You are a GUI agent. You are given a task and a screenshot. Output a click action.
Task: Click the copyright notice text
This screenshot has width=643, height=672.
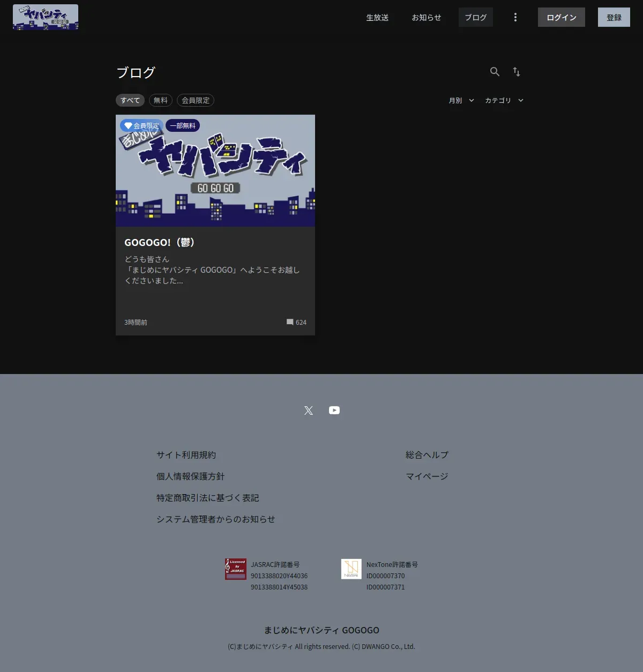point(322,647)
